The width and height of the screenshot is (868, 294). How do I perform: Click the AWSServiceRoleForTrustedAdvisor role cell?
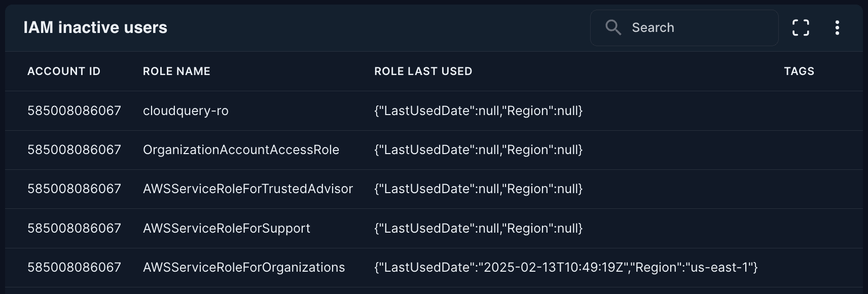pyautogui.click(x=247, y=189)
